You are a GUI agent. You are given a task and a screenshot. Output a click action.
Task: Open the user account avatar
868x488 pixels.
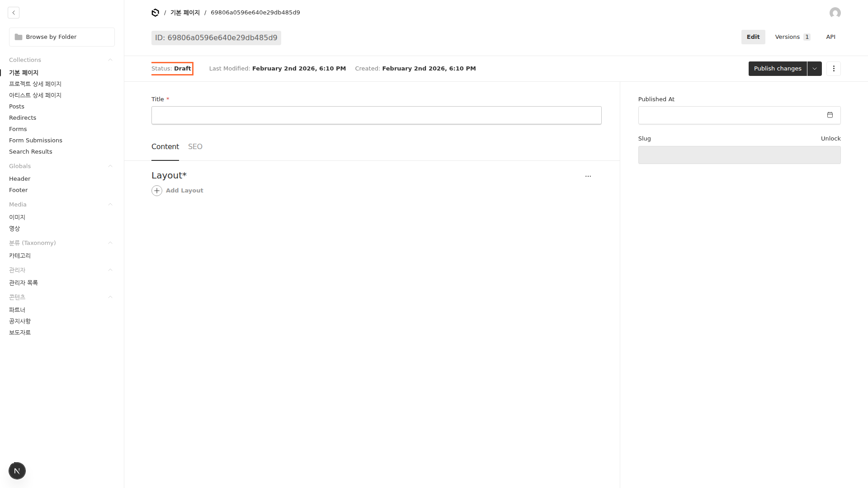tap(835, 13)
